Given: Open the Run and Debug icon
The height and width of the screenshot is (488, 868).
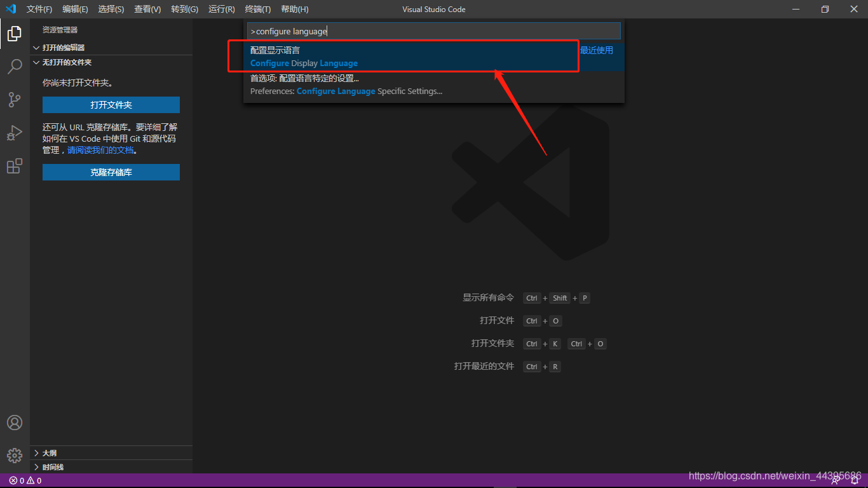Looking at the screenshot, I should (x=15, y=133).
